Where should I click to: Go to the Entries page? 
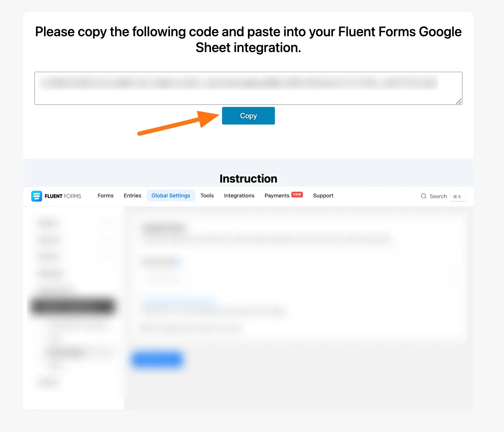(x=132, y=196)
